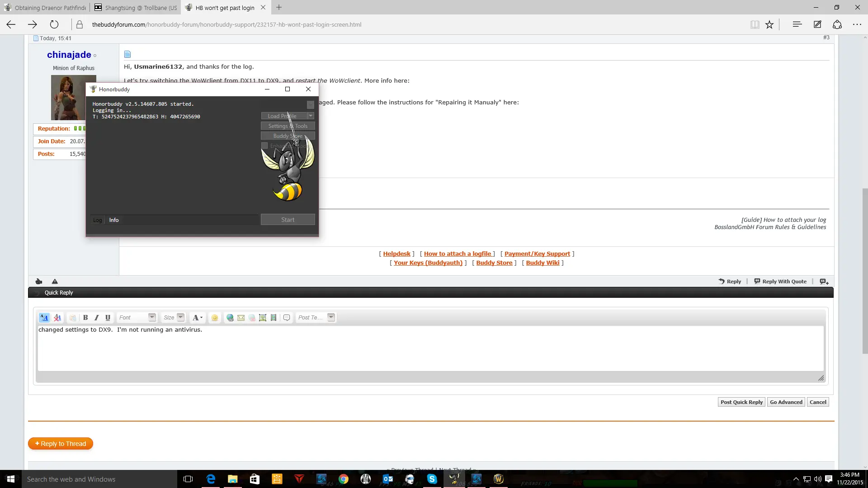Click Reply to Thread button
The image size is (868, 488).
pos(61,444)
